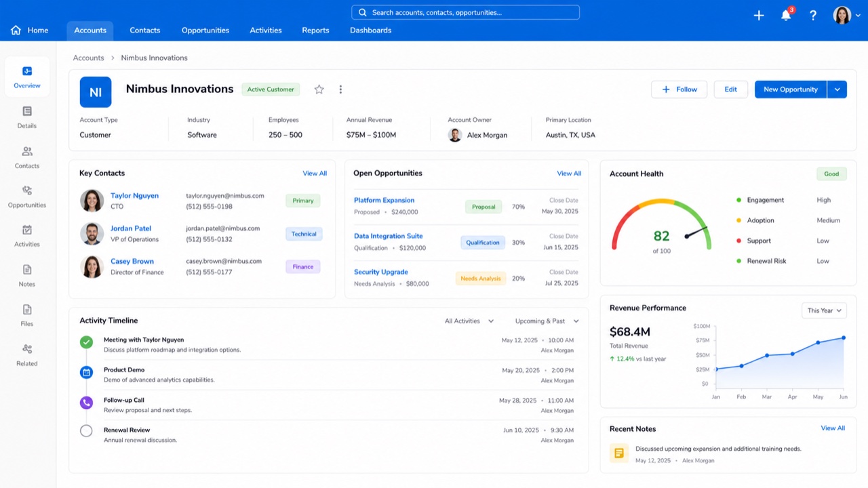868x488 pixels.
Task: Click the Account Health gauge
Action: pyautogui.click(x=661, y=226)
